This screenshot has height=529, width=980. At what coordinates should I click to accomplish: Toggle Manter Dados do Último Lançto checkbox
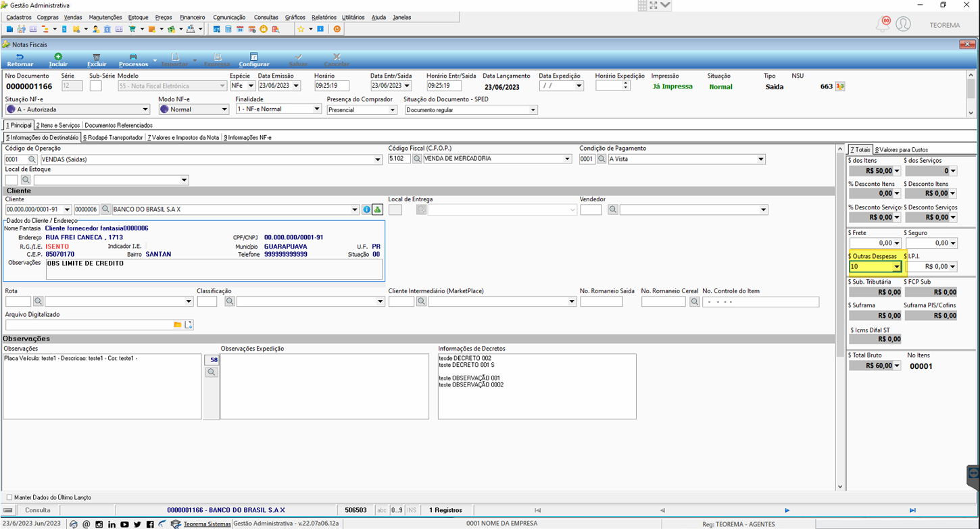[8, 497]
